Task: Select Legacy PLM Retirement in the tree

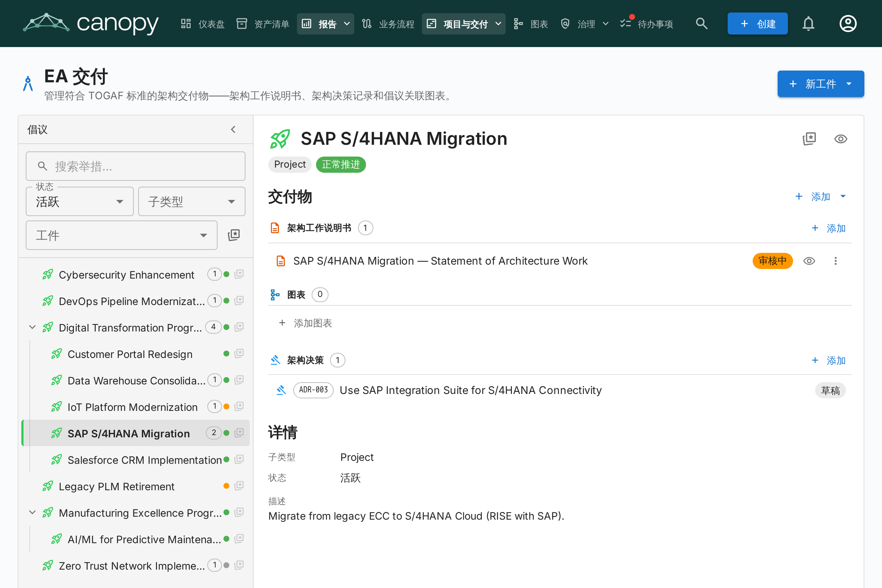Action: [x=116, y=486]
